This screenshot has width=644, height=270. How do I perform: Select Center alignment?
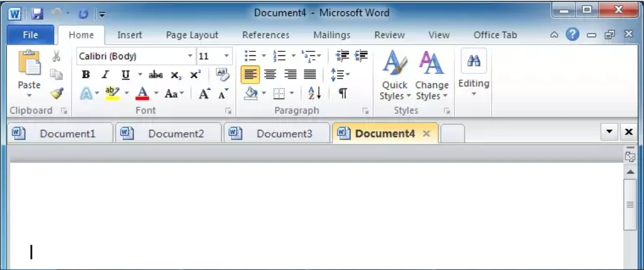[x=270, y=75]
